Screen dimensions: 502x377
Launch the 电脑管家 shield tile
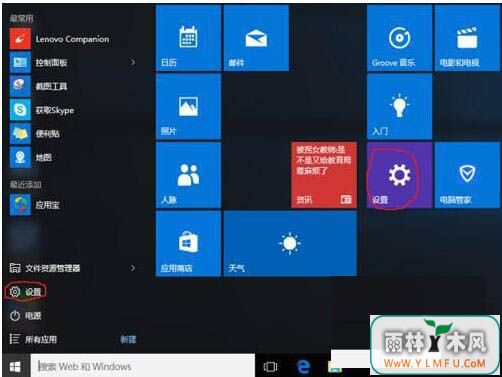tap(467, 175)
